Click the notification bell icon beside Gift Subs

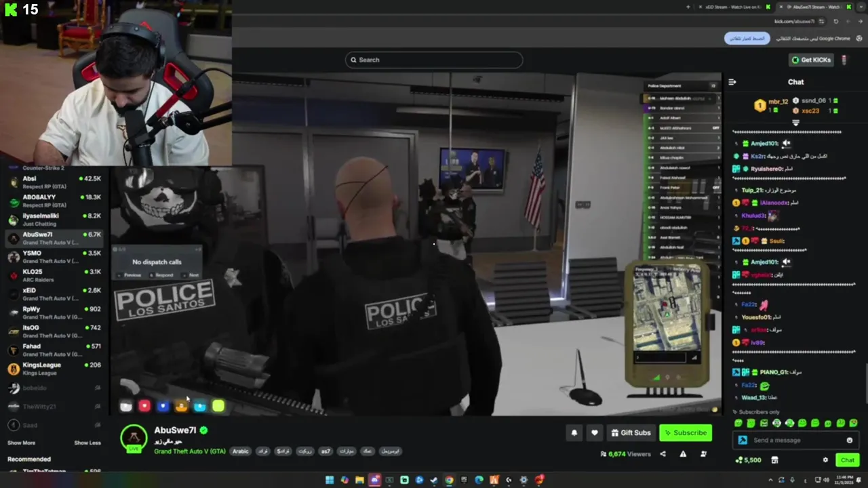[x=574, y=433]
